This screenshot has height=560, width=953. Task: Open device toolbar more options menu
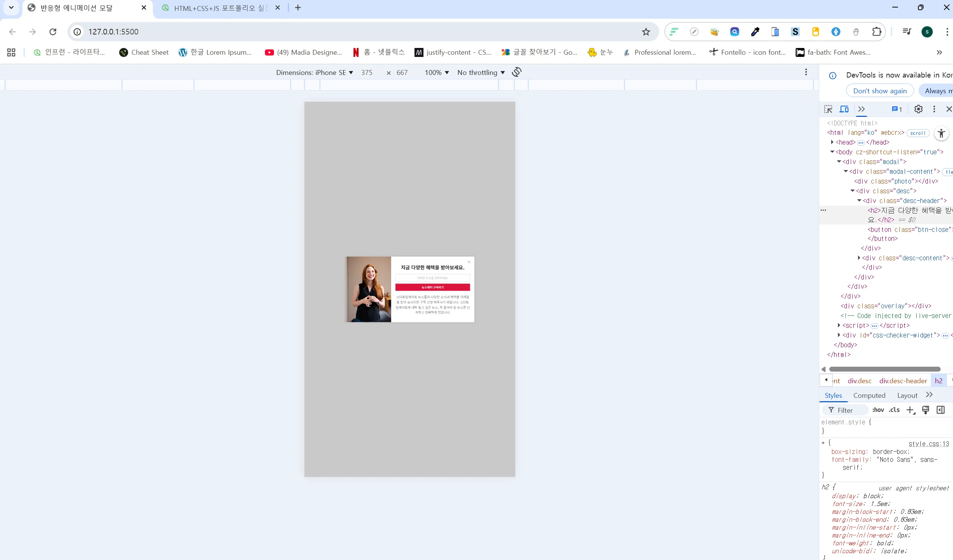click(x=806, y=72)
